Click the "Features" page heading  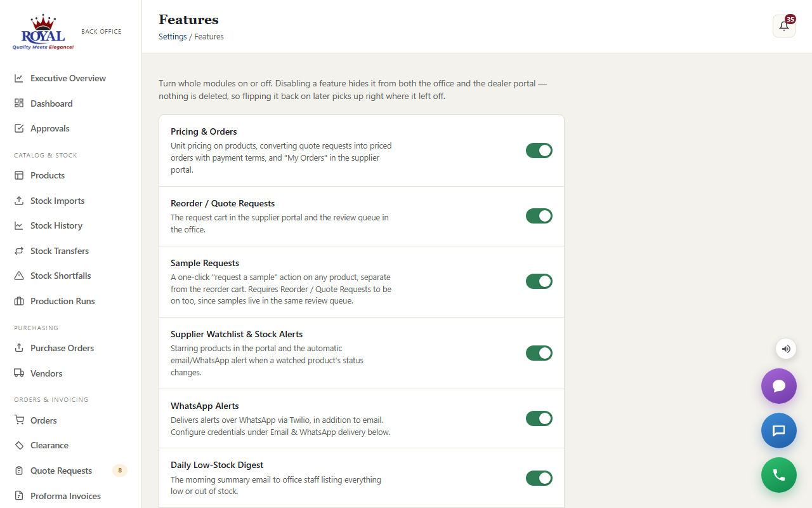tap(188, 20)
